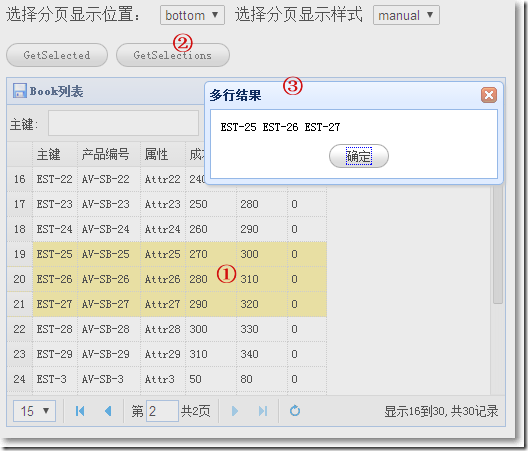Click row number 19
This screenshot has height=451, width=528.
[19, 254]
